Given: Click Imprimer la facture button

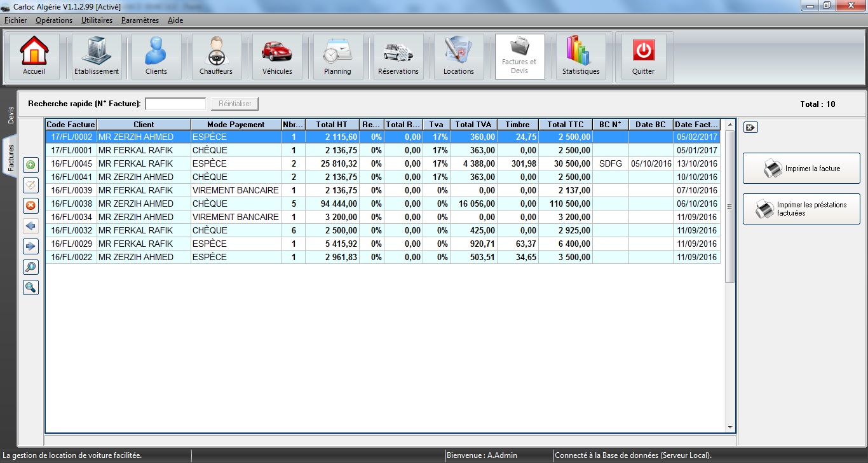Looking at the screenshot, I should coord(801,169).
